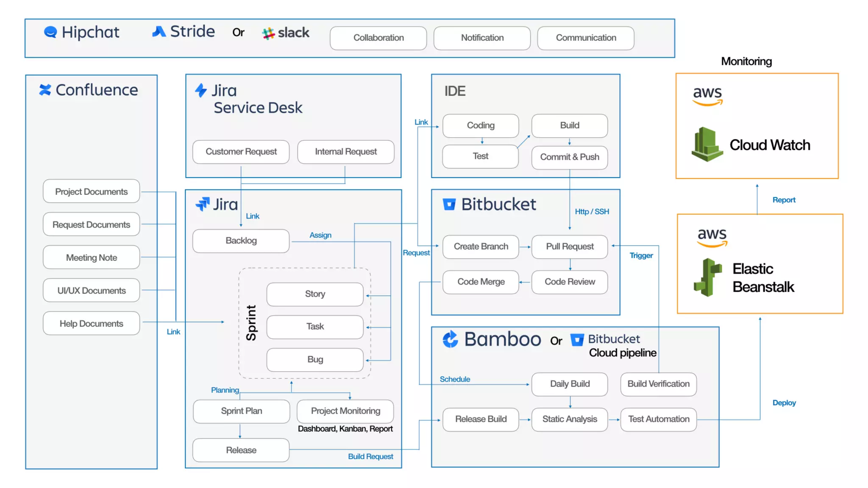Click the Build Request link label

pos(370,457)
